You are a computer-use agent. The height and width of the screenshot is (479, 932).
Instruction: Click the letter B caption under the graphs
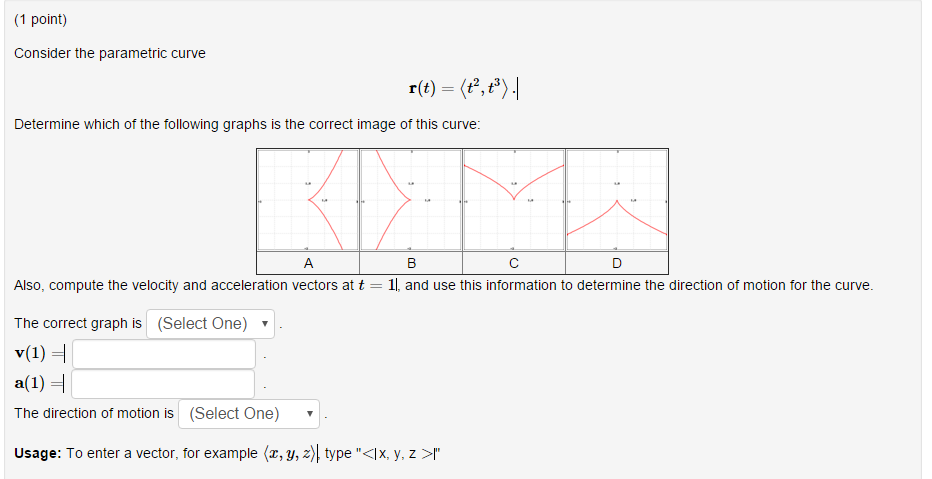411,264
